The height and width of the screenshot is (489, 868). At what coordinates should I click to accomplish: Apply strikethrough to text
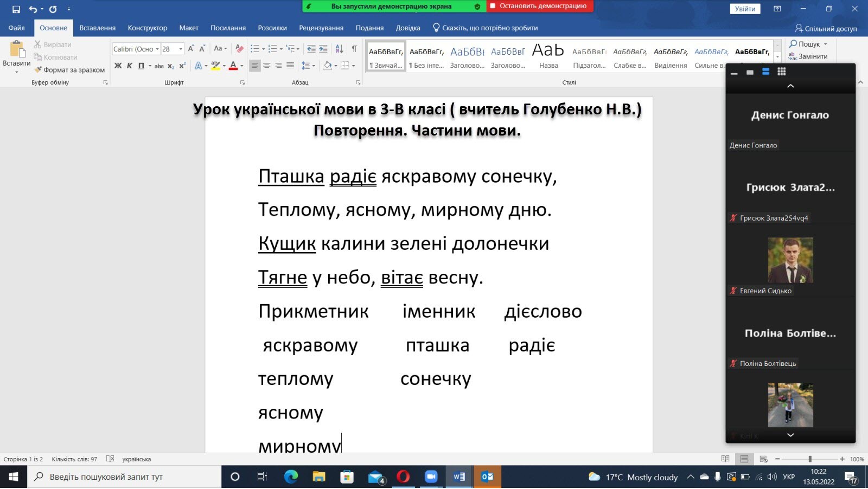pos(159,66)
